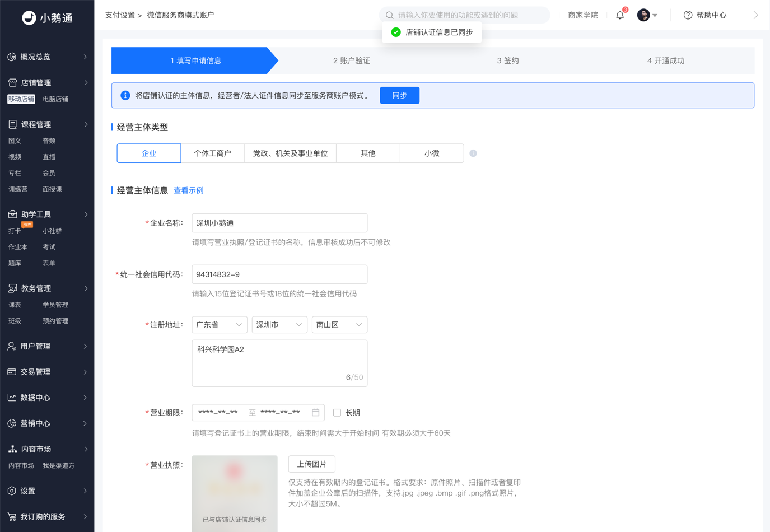Click the 店铺管理 shop icon
Screen dimensions: 770x532
click(12, 82)
